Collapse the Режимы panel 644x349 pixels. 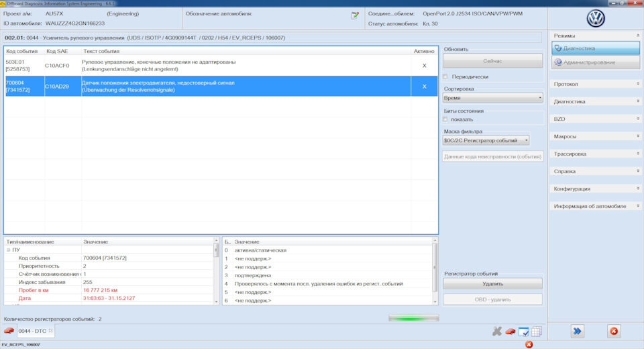tap(638, 36)
